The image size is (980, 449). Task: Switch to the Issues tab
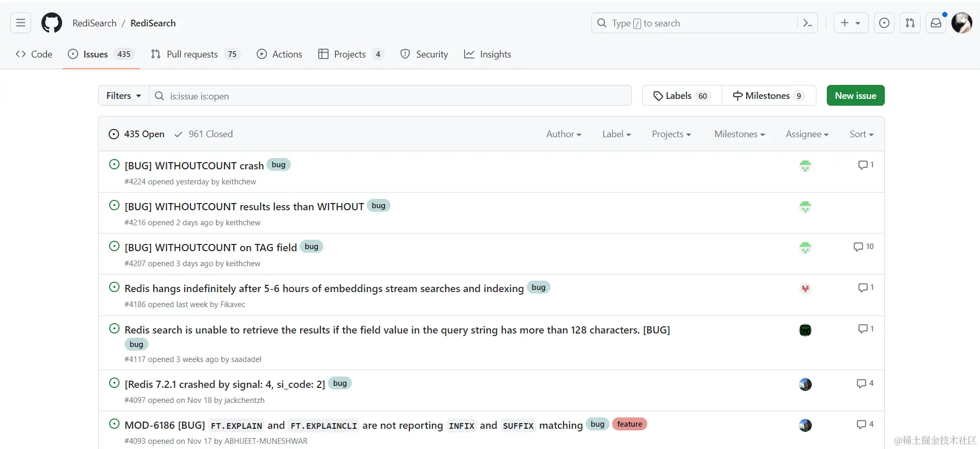(x=101, y=54)
